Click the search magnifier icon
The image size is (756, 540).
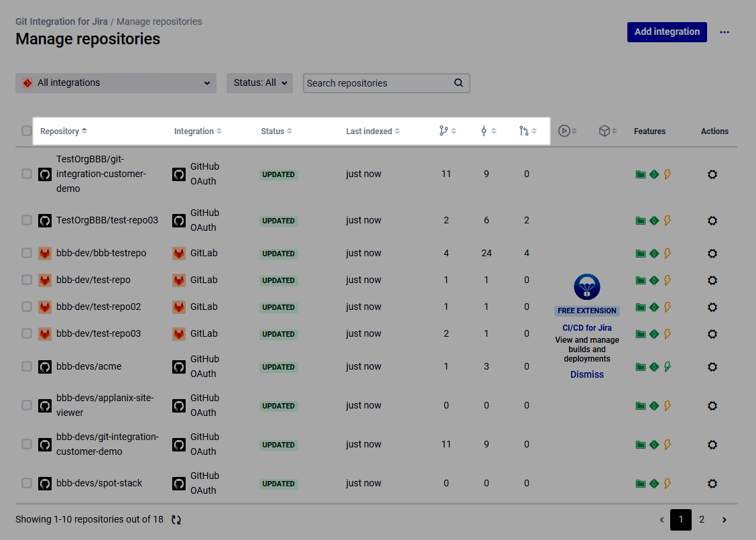(458, 83)
